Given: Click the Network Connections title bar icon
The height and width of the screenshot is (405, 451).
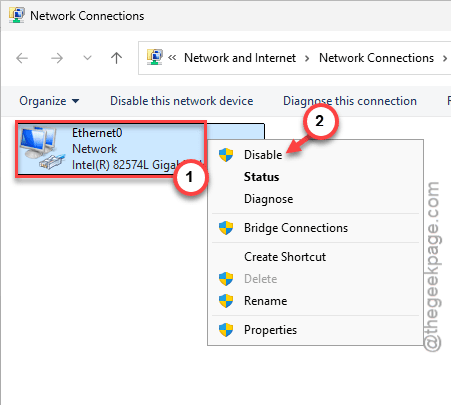Looking at the screenshot, I should 17,15.
